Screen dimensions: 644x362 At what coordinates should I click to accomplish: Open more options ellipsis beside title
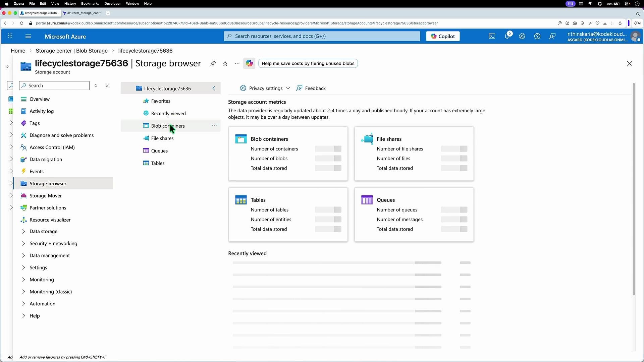tap(237, 63)
